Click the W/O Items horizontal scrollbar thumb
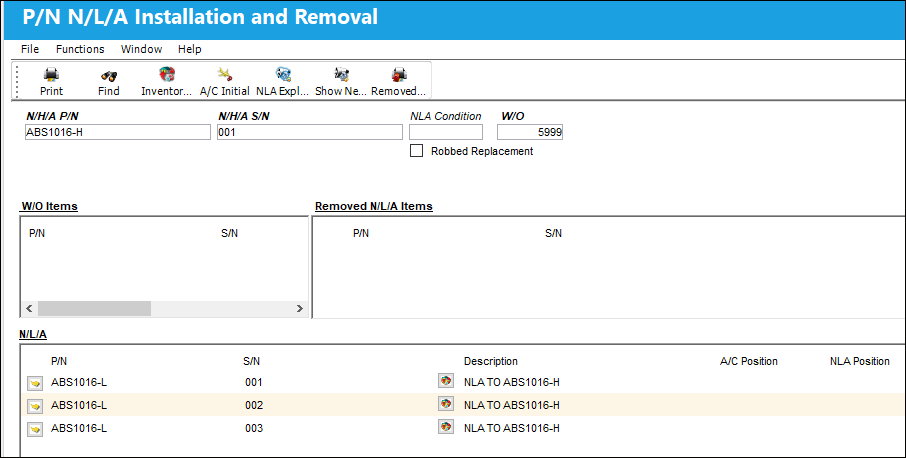This screenshot has width=906, height=458. 95,308
